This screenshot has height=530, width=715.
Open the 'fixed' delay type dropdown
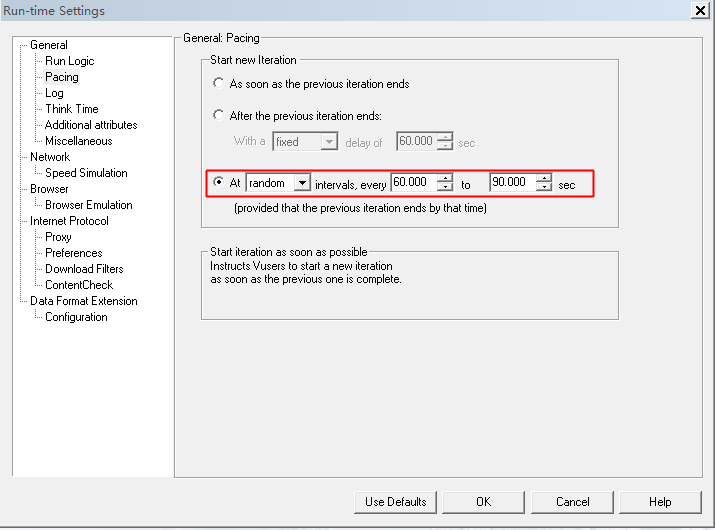click(x=329, y=142)
